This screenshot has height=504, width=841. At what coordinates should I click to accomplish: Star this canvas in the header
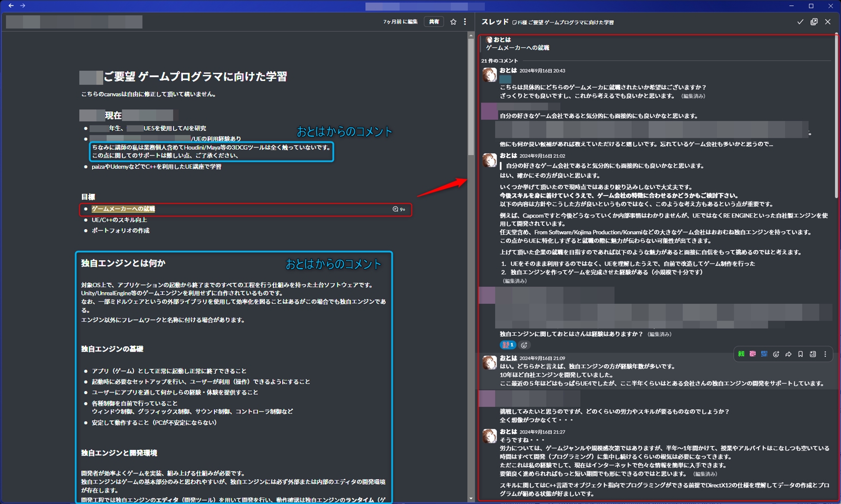point(453,22)
